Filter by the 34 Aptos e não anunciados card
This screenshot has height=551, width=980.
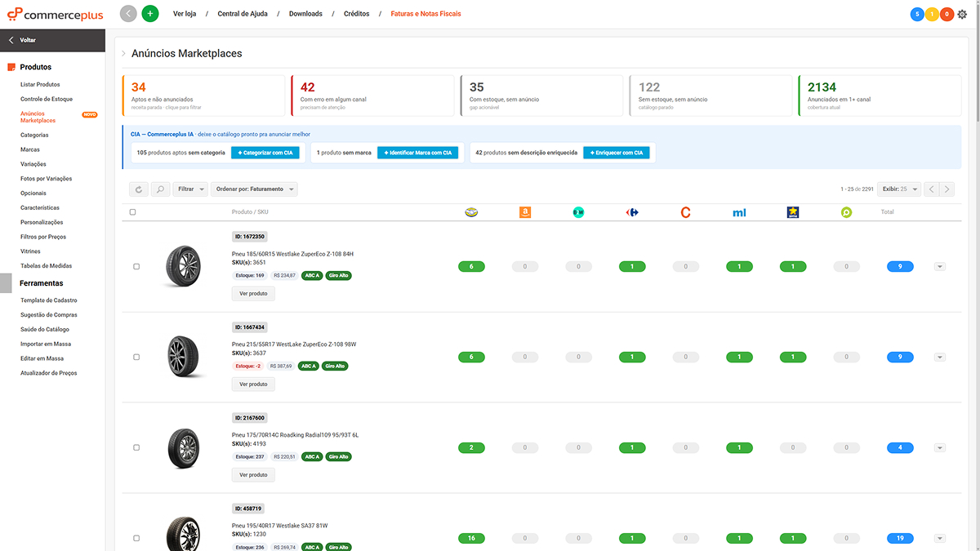coord(204,96)
